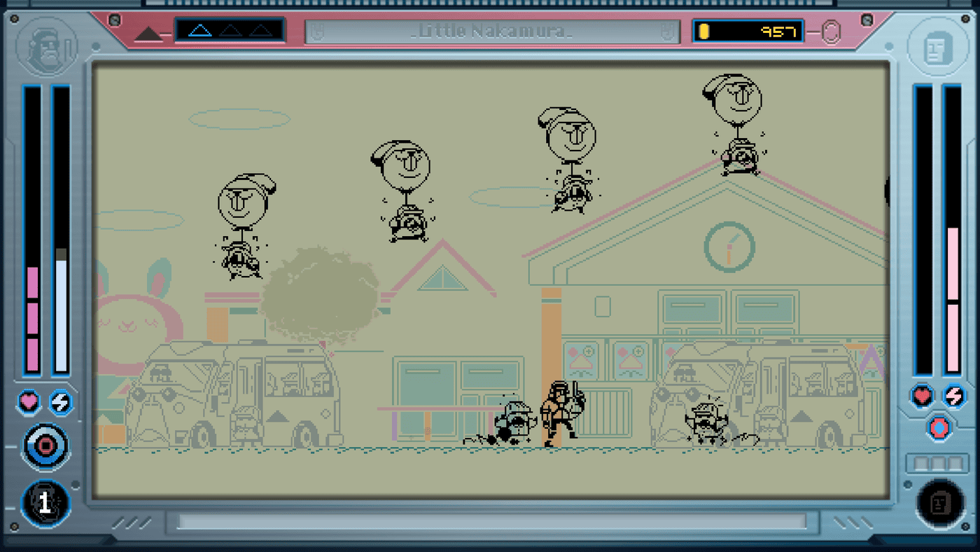
Task: Click the right panel red circle icon
Action: pyautogui.click(x=939, y=427)
